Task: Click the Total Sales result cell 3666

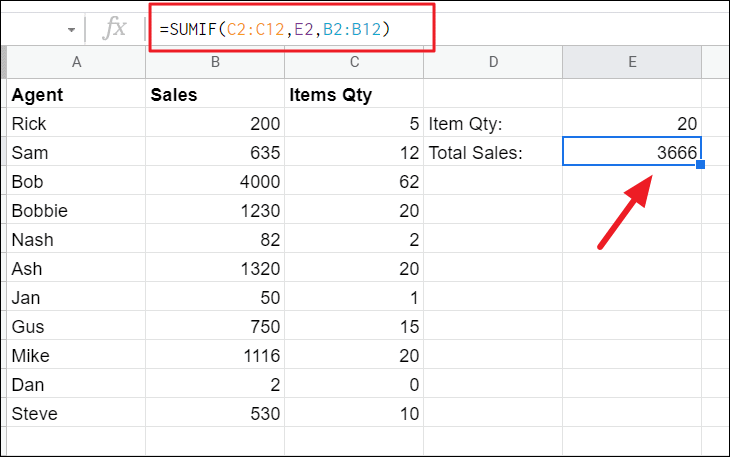Action: pyautogui.click(x=632, y=153)
